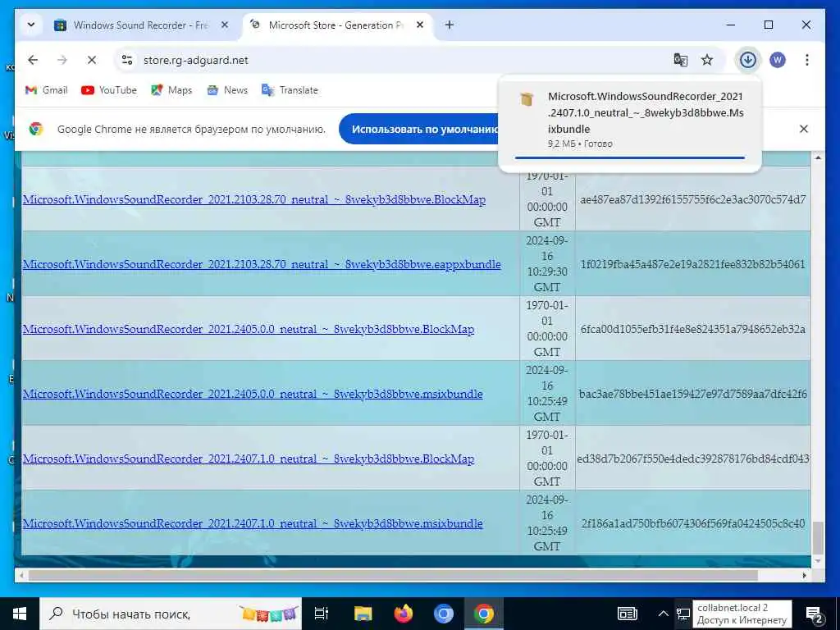Click the Google Translate page icon
The width and height of the screenshot is (840, 630).
click(680, 60)
